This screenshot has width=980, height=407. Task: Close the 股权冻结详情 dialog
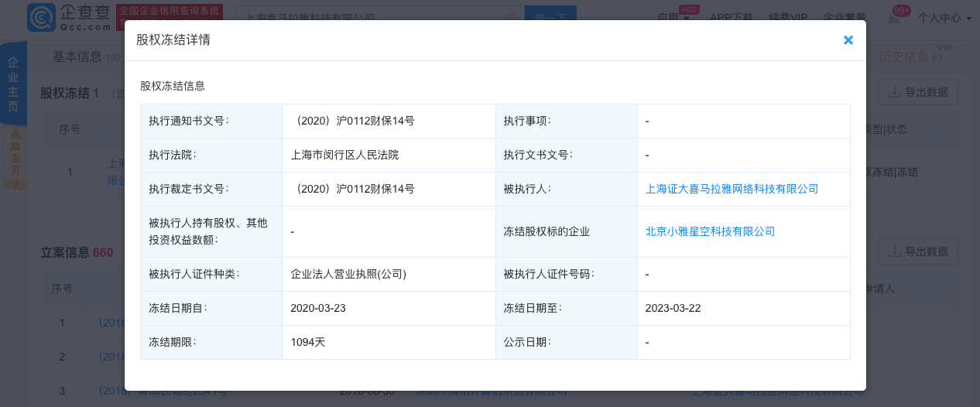848,40
